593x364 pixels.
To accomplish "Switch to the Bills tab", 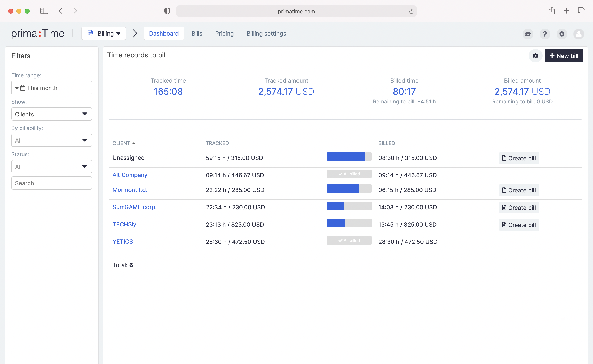I will click(x=197, y=34).
